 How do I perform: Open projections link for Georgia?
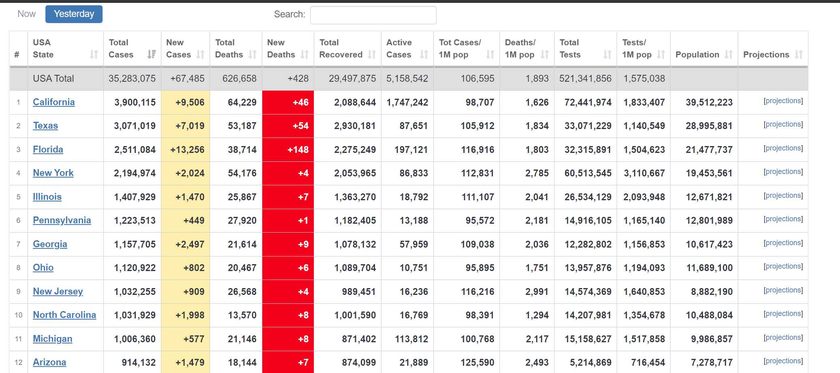(x=783, y=243)
